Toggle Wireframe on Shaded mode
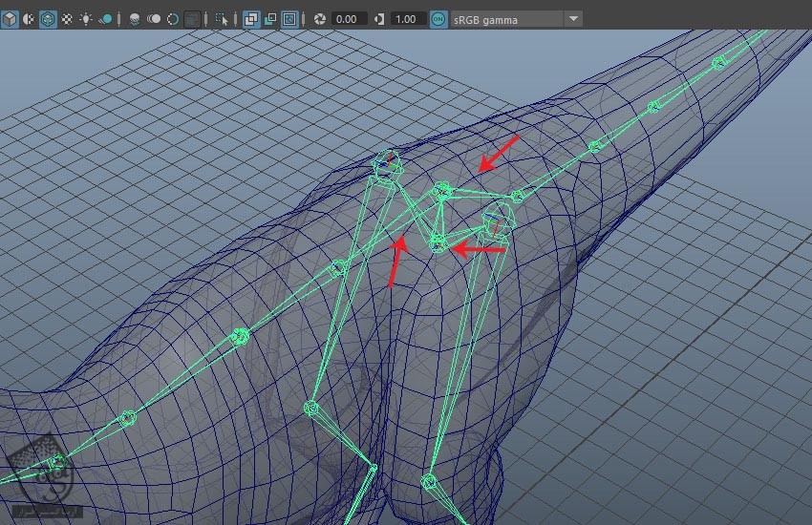Image resolution: width=812 pixels, height=525 pixels. tap(48, 18)
